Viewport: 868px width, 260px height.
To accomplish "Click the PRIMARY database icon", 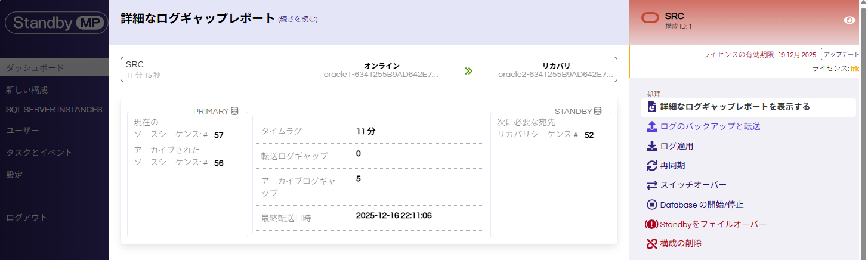I will 234,111.
